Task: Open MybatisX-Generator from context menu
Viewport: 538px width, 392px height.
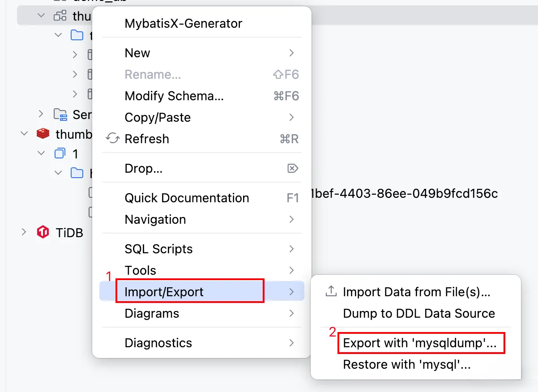Action: [x=201, y=23]
